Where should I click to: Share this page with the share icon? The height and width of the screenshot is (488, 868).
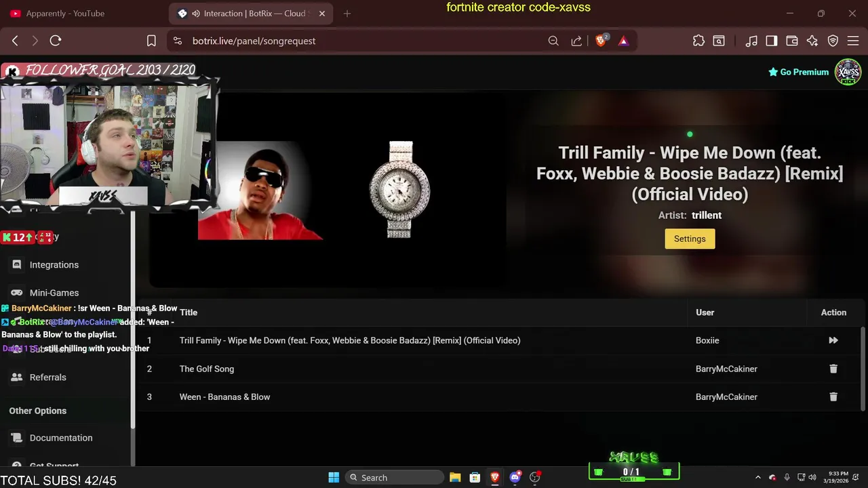(576, 41)
